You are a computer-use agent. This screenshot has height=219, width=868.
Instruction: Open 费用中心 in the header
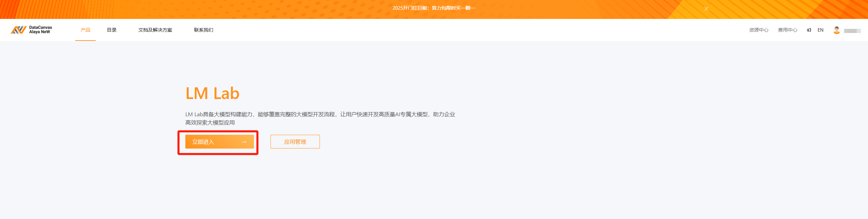[x=787, y=30]
